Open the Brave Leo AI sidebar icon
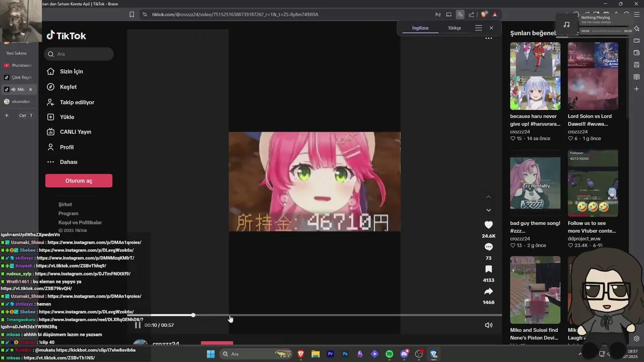Screen dimensions: 644x362 coord(636,29)
